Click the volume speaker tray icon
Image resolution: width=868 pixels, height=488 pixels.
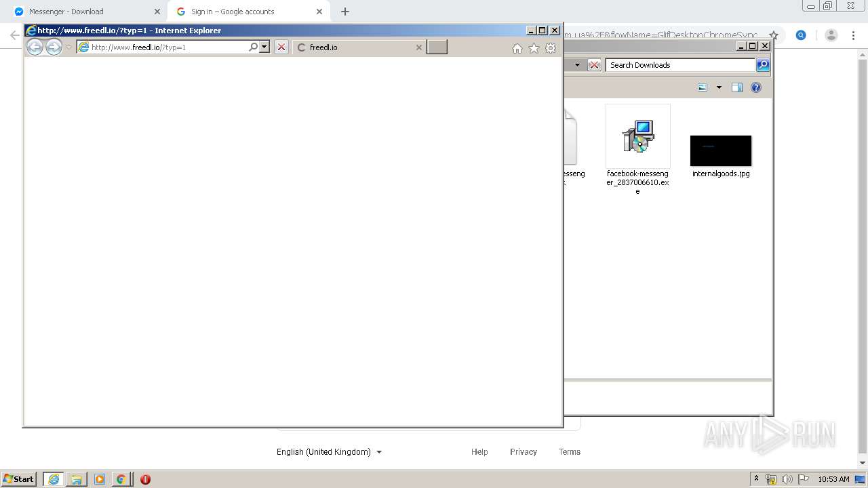[787, 479]
